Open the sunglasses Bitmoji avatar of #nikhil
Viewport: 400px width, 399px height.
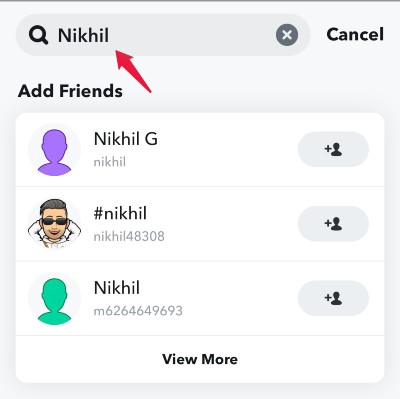pyautogui.click(x=54, y=224)
